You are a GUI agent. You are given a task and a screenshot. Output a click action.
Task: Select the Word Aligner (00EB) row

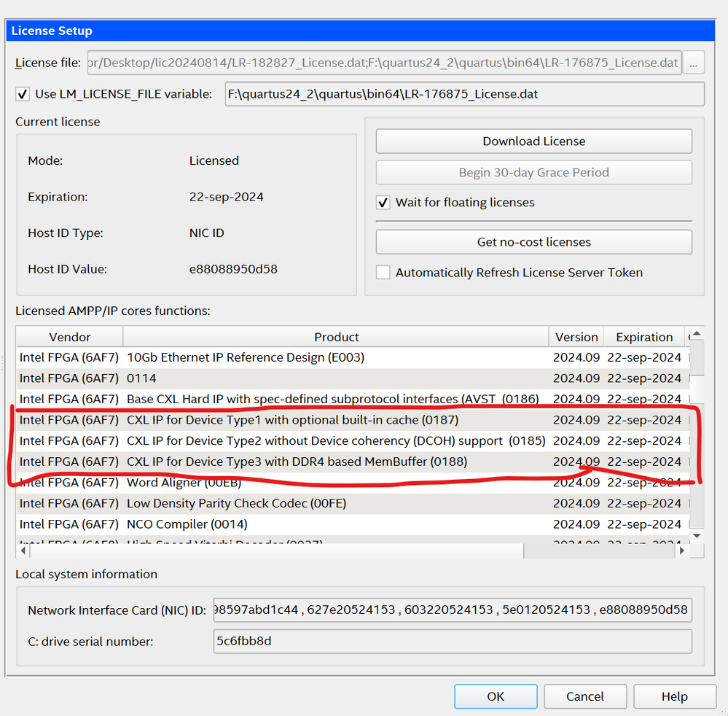[353, 483]
